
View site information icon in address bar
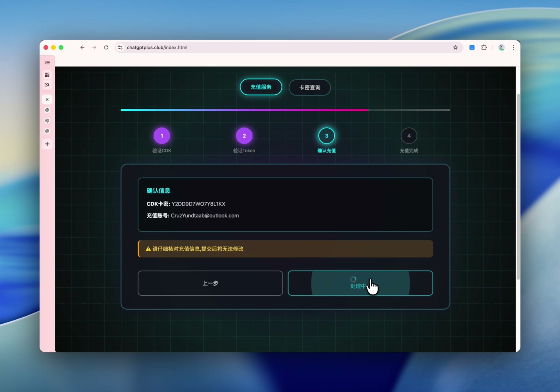(120, 48)
